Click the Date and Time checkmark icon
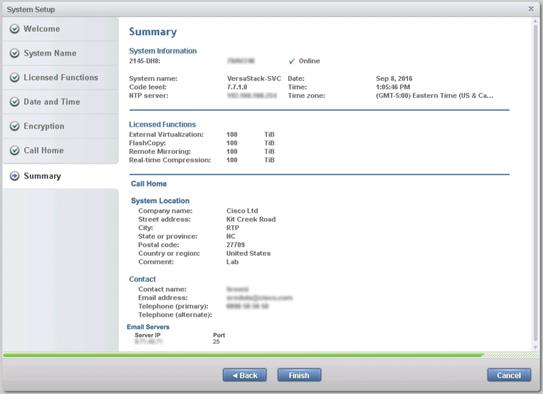Viewport: 543px width, 394px height. pos(15,102)
